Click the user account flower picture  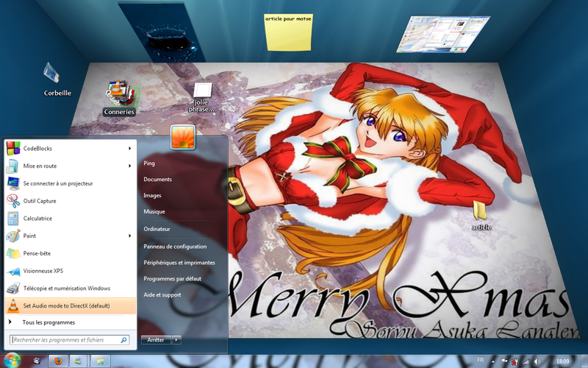182,138
